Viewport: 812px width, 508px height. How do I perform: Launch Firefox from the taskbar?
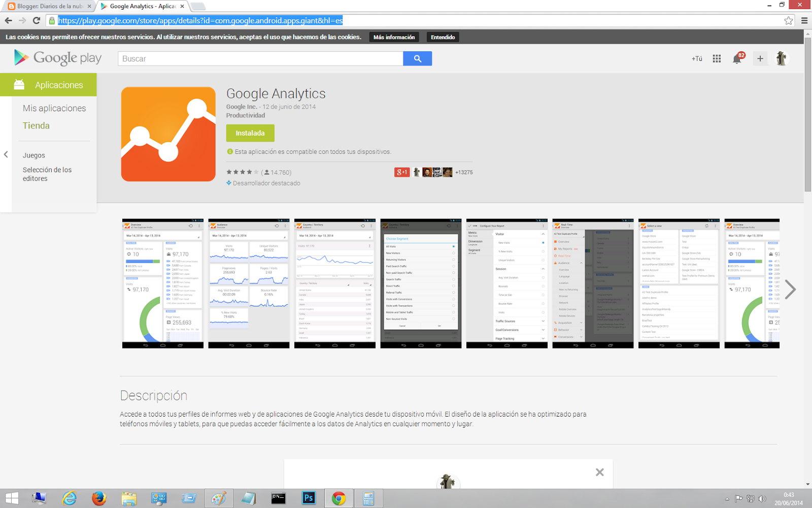pyautogui.click(x=99, y=499)
